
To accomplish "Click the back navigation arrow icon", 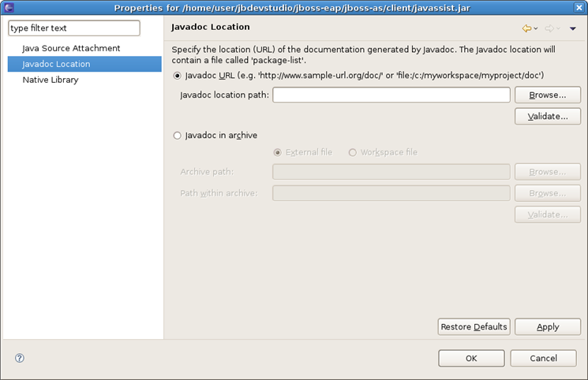I will pos(526,28).
